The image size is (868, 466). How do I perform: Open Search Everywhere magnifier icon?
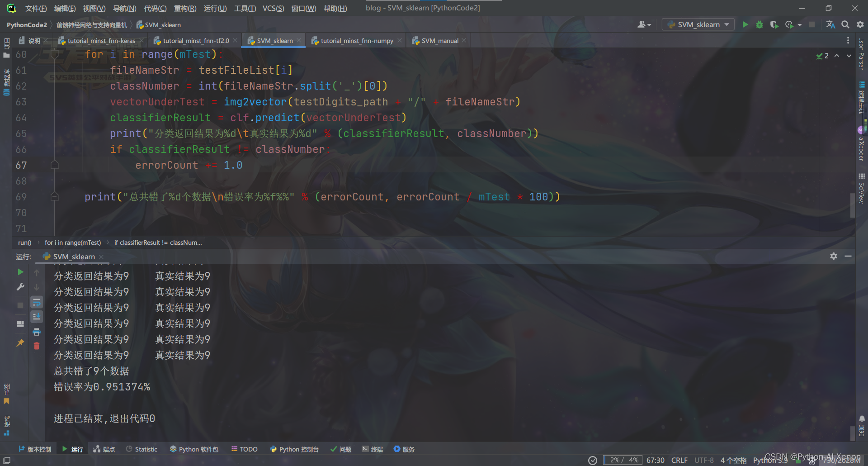845,24
